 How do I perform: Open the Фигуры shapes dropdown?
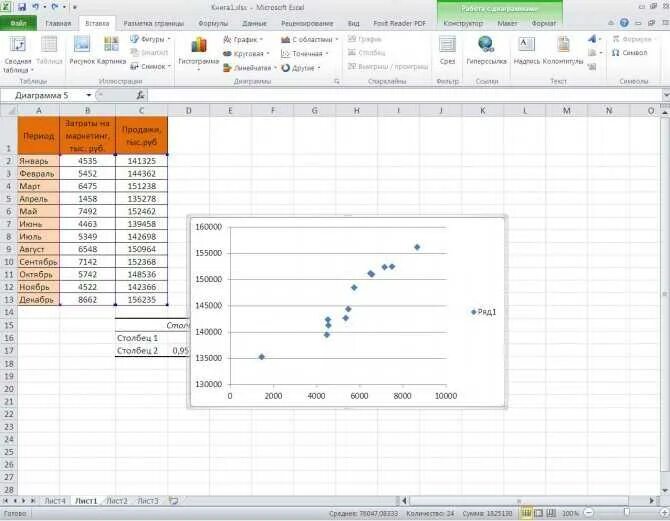(150, 39)
